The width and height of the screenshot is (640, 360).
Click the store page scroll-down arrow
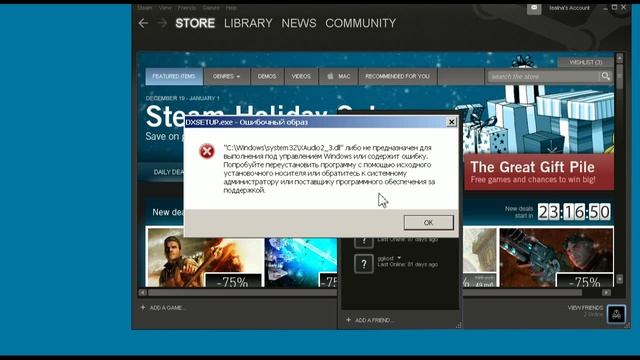point(620,279)
